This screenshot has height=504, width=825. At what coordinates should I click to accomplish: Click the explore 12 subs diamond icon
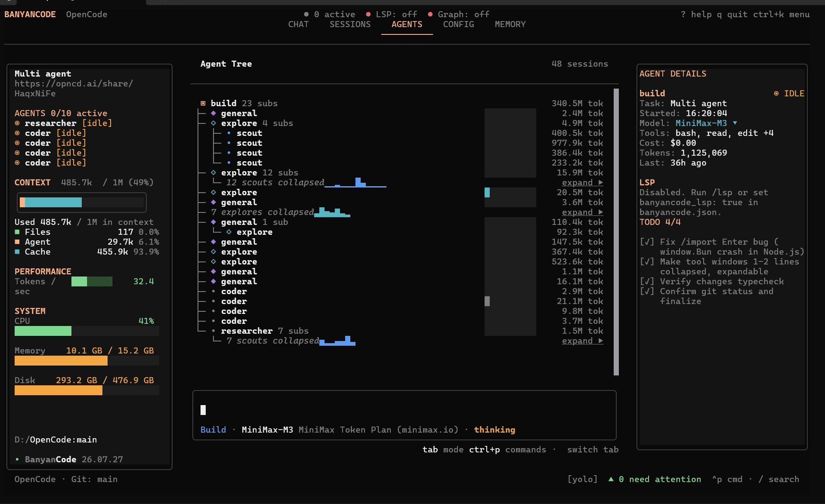(213, 172)
